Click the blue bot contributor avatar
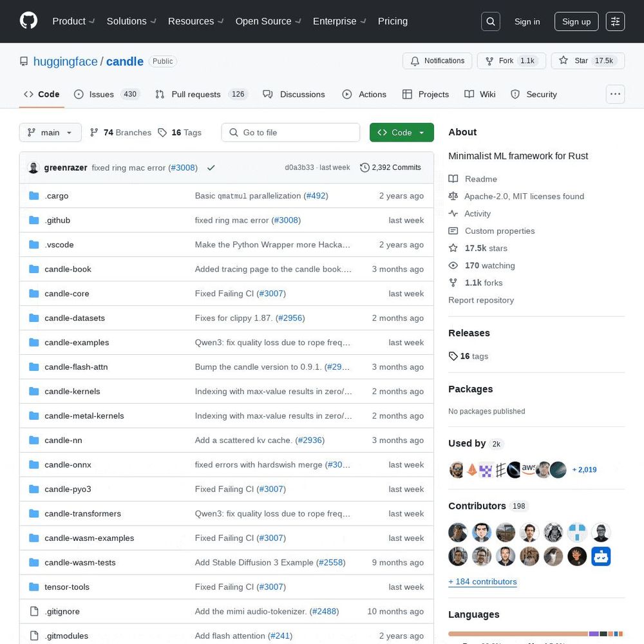Image resolution: width=644 pixels, height=644 pixels. 601,556
